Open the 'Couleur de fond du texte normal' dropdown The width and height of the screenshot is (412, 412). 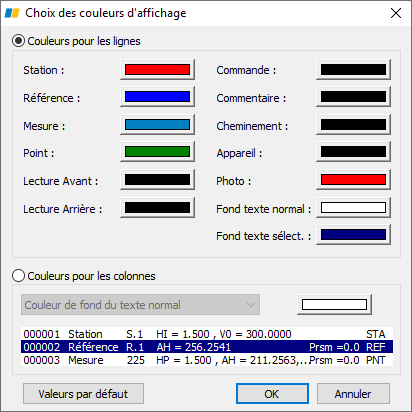tap(140, 305)
